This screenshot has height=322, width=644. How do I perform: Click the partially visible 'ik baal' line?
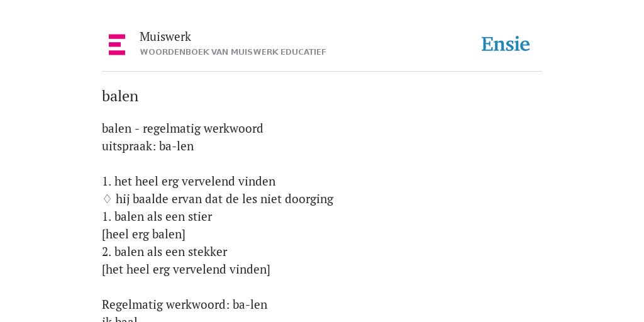[119, 319]
